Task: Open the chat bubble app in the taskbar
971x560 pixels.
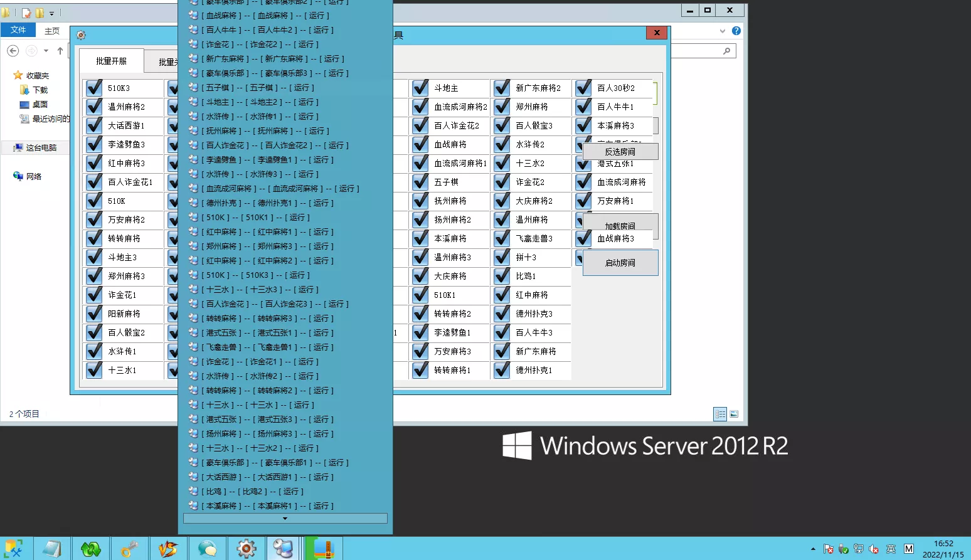Action: [x=207, y=549]
